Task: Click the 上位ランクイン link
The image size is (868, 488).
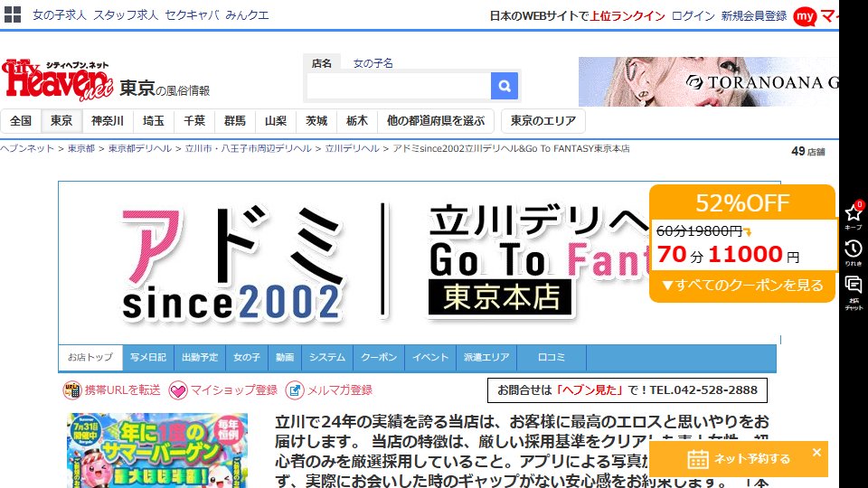Action: 627,16
